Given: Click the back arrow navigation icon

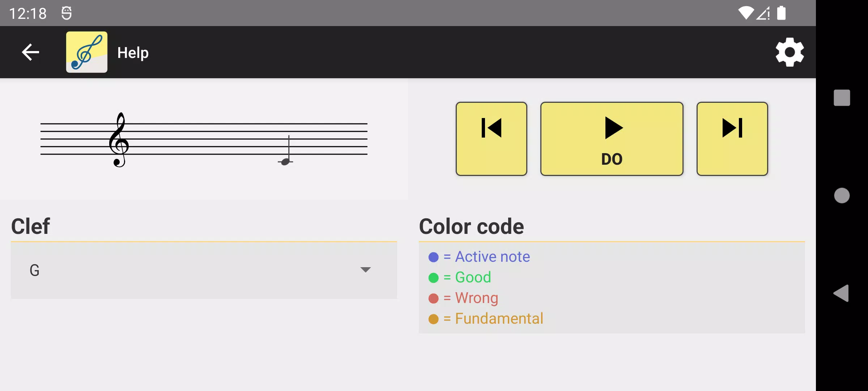Looking at the screenshot, I should [31, 52].
